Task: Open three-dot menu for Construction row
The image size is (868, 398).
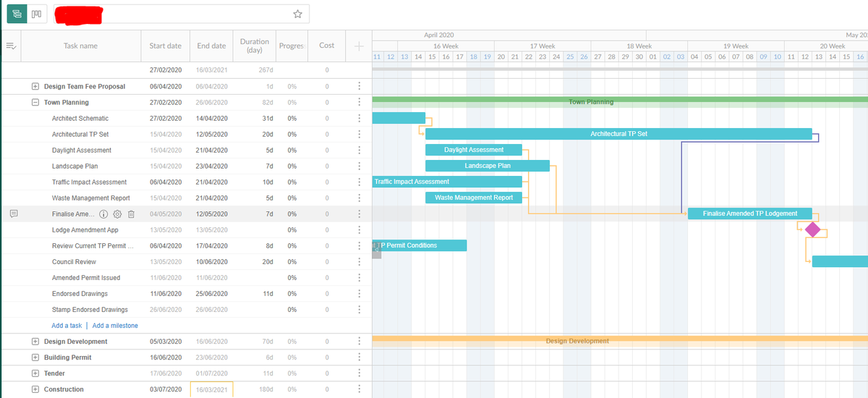Action: [x=359, y=389]
